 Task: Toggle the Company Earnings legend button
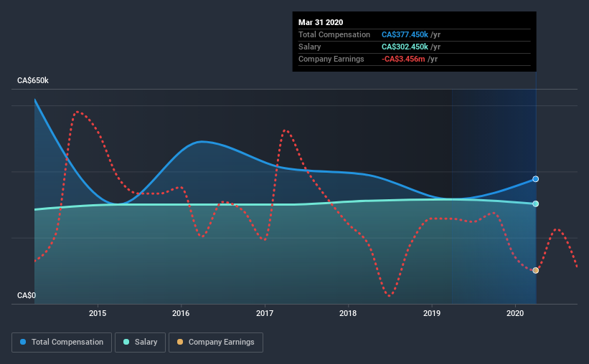pyautogui.click(x=216, y=343)
